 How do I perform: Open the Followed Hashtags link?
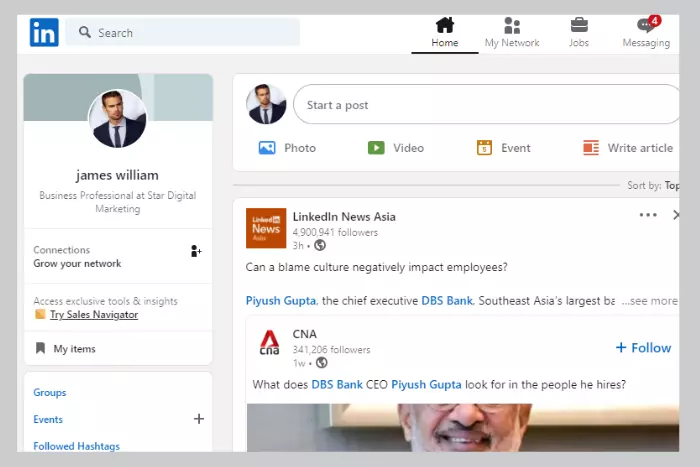tap(76, 446)
